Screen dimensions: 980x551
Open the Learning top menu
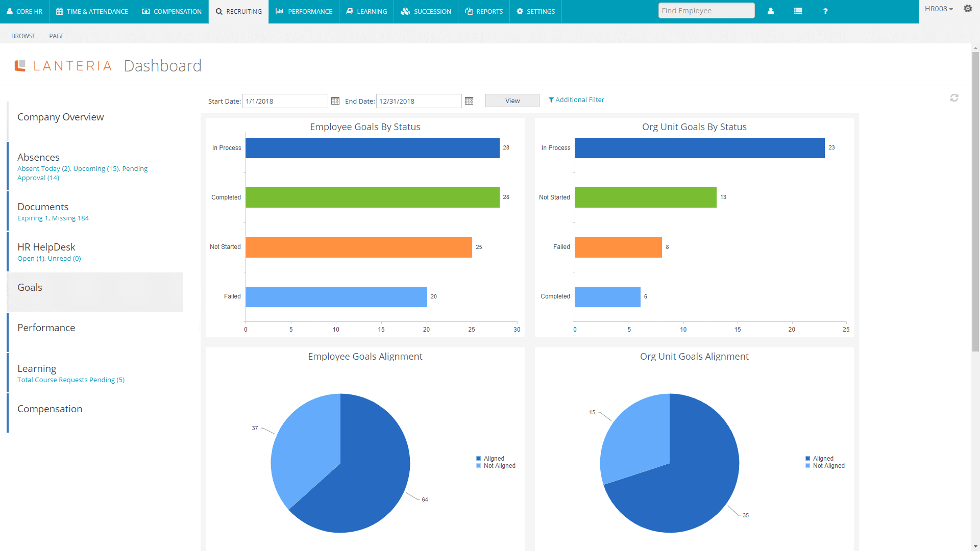(x=366, y=11)
